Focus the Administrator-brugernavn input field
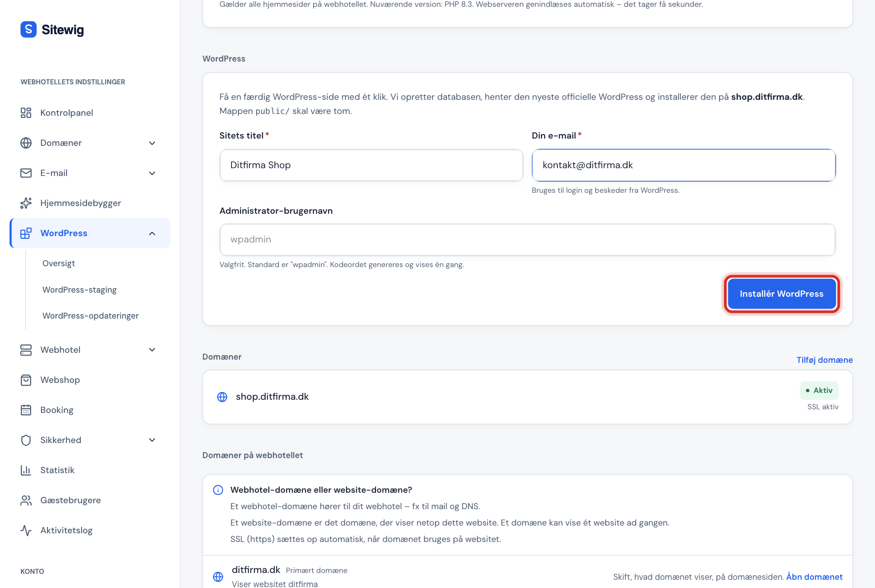The image size is (875, 588). click(x=527, y=239)
